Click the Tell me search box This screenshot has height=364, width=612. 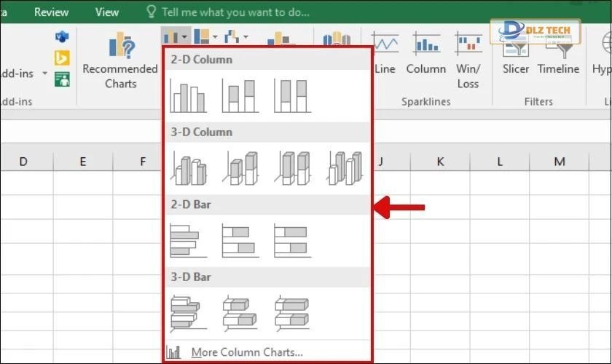coord(235,12)
